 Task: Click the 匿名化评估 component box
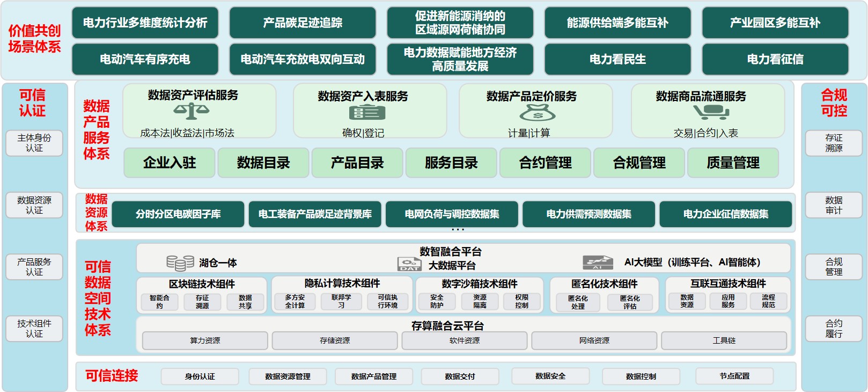click(630, 302)
